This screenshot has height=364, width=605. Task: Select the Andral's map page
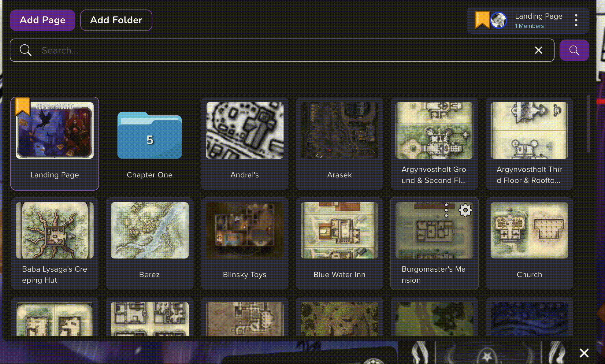tap(245, 131)
